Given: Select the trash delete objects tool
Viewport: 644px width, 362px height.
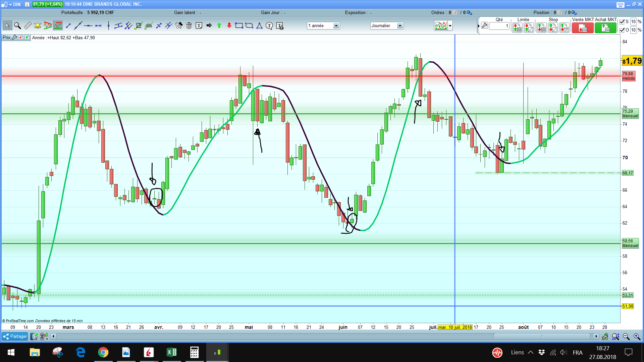Looking at the screenshot, I should (x=189, y=25).
